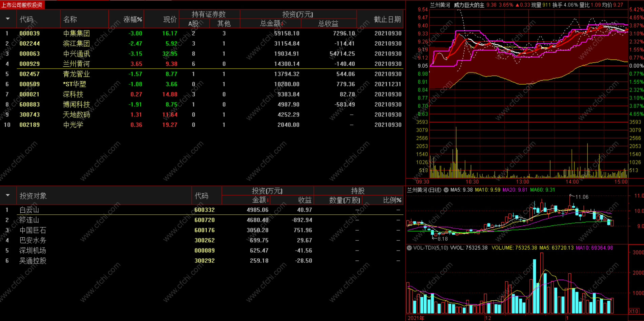Click the amount 4680.40
Screen dimensions: 644x321
[x=258, y=220]
